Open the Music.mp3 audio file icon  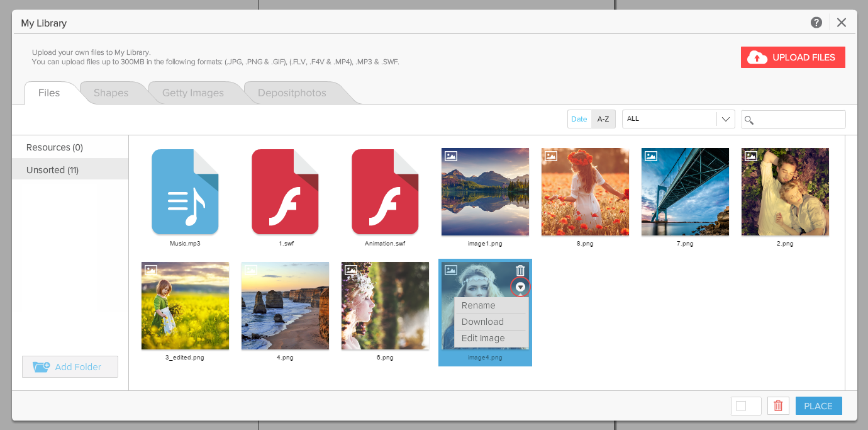tap(185, 192)
